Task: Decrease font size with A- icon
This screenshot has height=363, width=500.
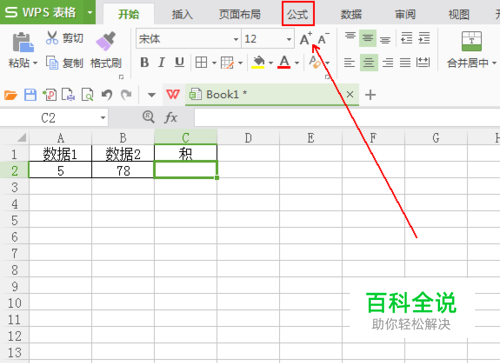Action: (x=323, y=39)
